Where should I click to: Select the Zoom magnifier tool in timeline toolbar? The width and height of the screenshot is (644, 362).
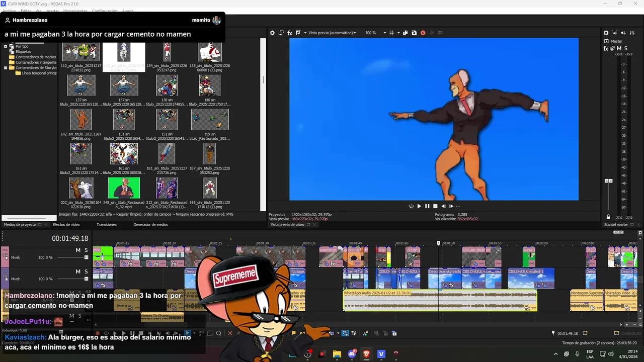[x=219, y=333]
